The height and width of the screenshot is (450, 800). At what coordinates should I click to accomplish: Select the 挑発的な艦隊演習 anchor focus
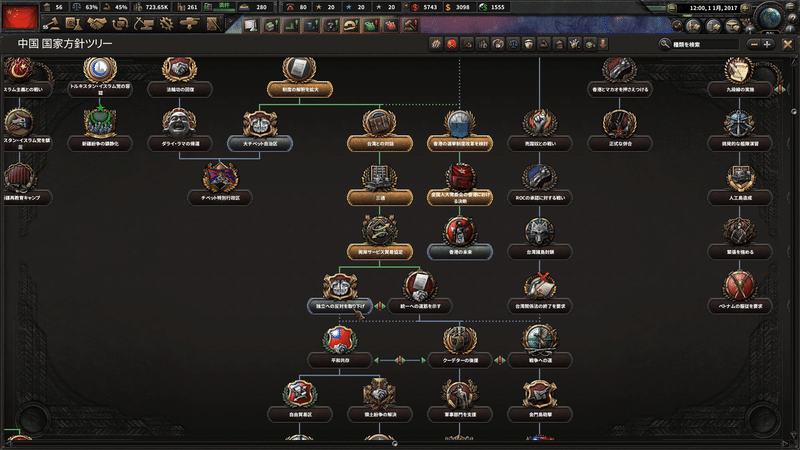pos(740,132)
